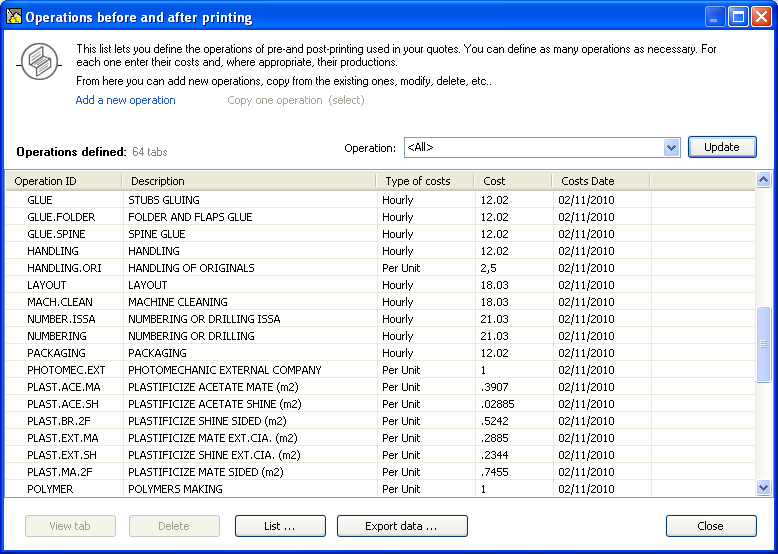Select the PLAST.MA.2F row
The width and height of the screenshot is (778, 554).
click(381, 472)
